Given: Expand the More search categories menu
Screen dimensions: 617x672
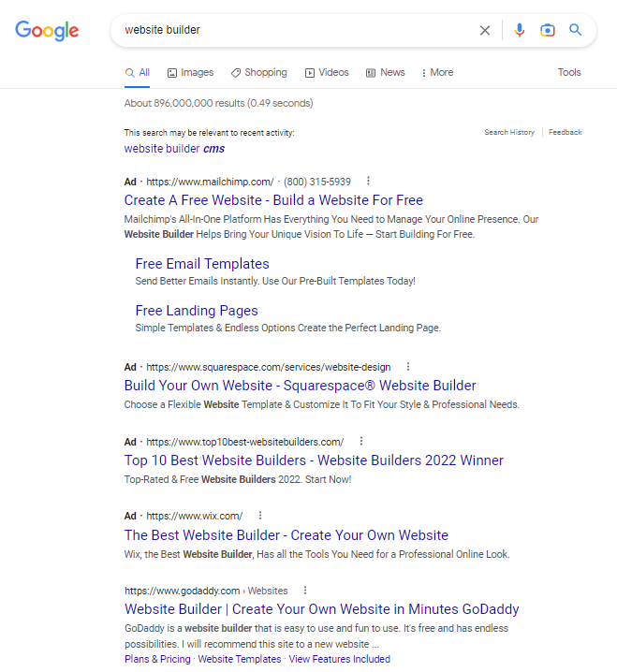Looking at the screenshot, I should point(437,72).
